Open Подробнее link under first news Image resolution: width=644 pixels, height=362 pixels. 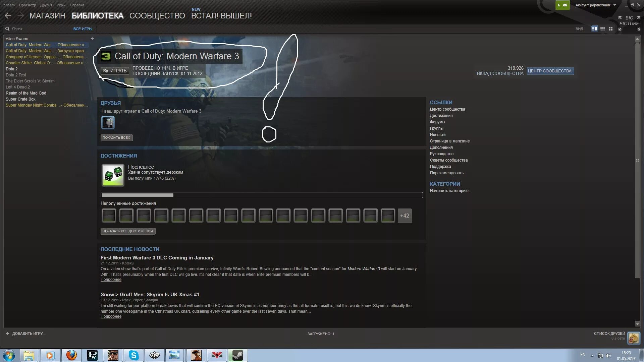111,280
